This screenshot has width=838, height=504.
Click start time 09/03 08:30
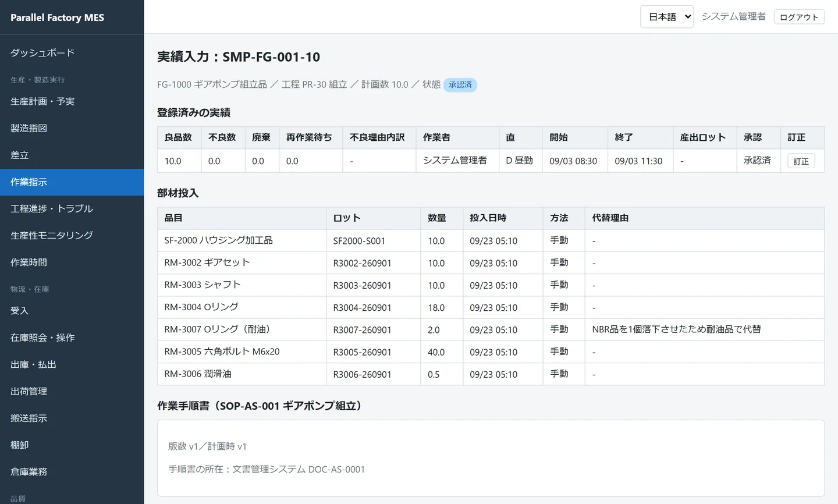pos(574,161)
